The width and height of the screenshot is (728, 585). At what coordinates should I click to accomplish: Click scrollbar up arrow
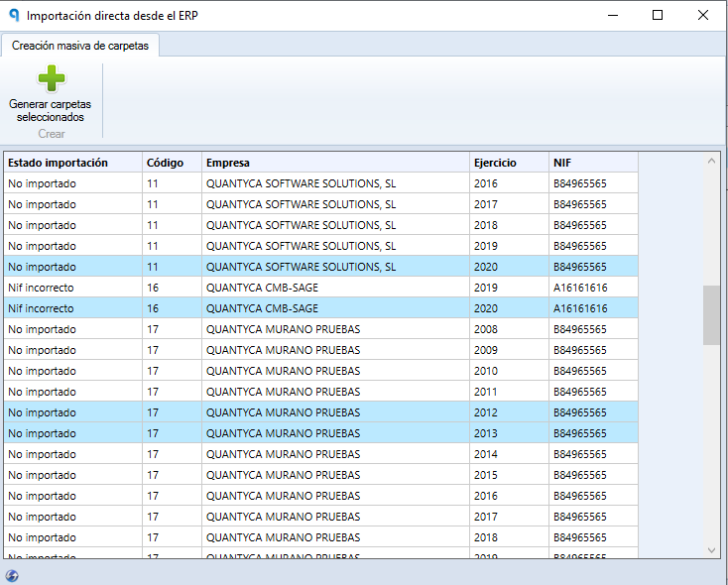[x=711, y=161]
